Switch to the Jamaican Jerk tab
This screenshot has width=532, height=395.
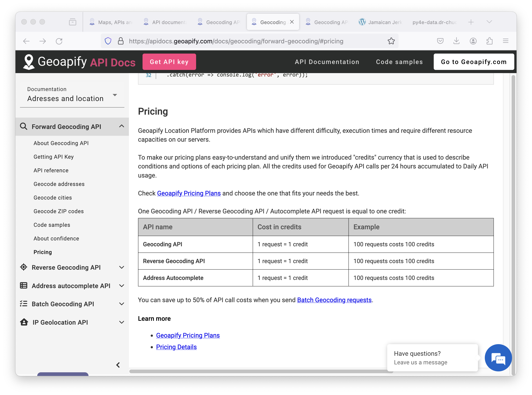381,22
